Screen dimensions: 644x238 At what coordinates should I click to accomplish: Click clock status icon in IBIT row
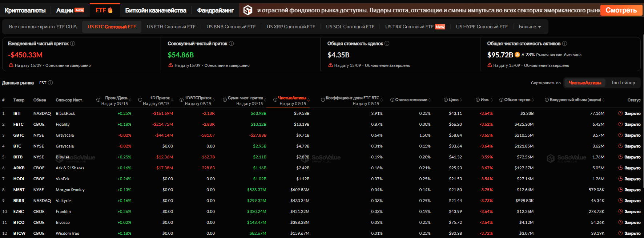coord(621,113)
